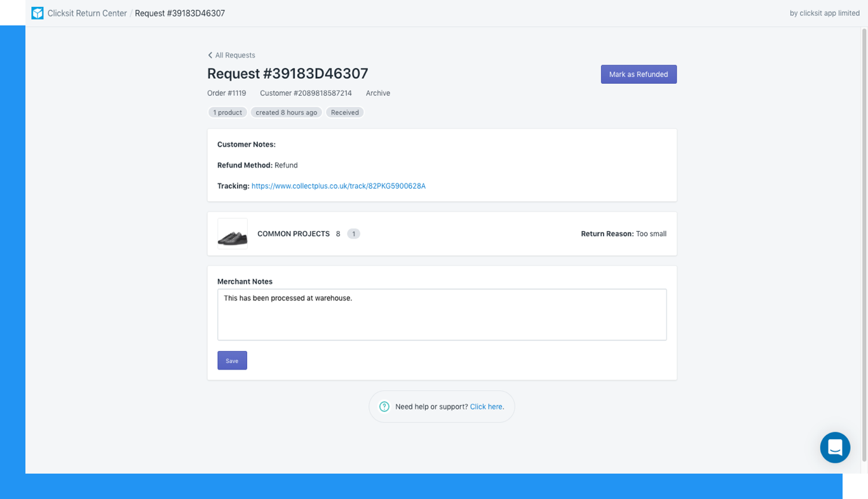The width and height of the screenshot is (868, 499).
Task: Open the collectplus tracking link
Action: 338,186
